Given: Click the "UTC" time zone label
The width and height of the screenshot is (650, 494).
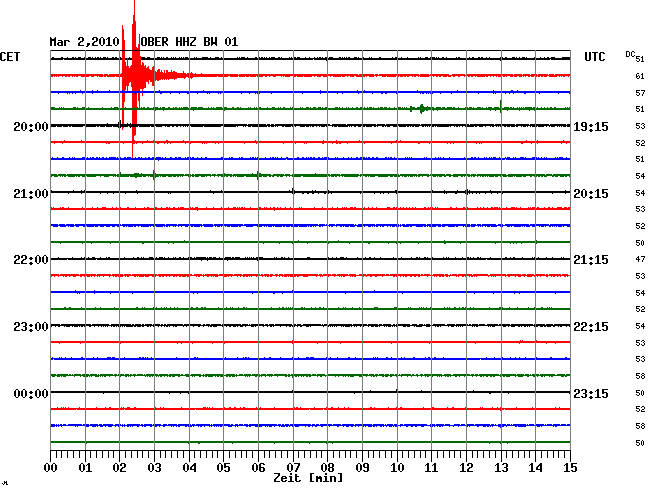Looking at the screenshot, I should tap(594, 57).
